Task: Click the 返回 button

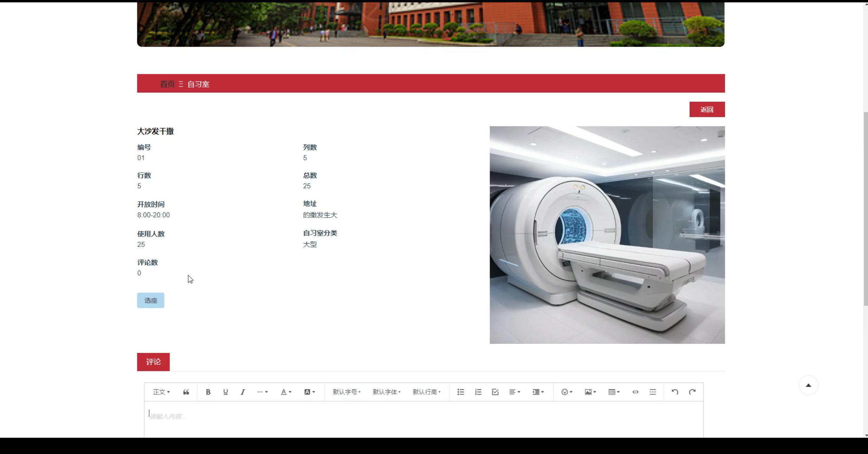Action: [x=707, y=109]
